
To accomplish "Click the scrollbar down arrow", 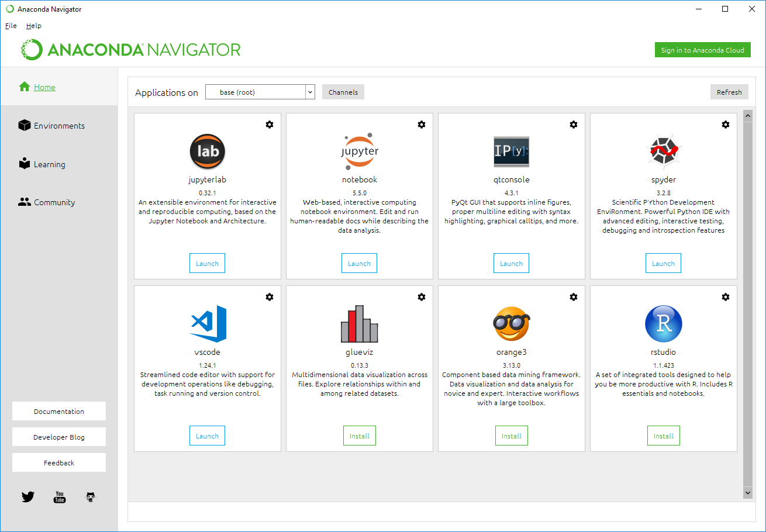I will click(747, 493).
